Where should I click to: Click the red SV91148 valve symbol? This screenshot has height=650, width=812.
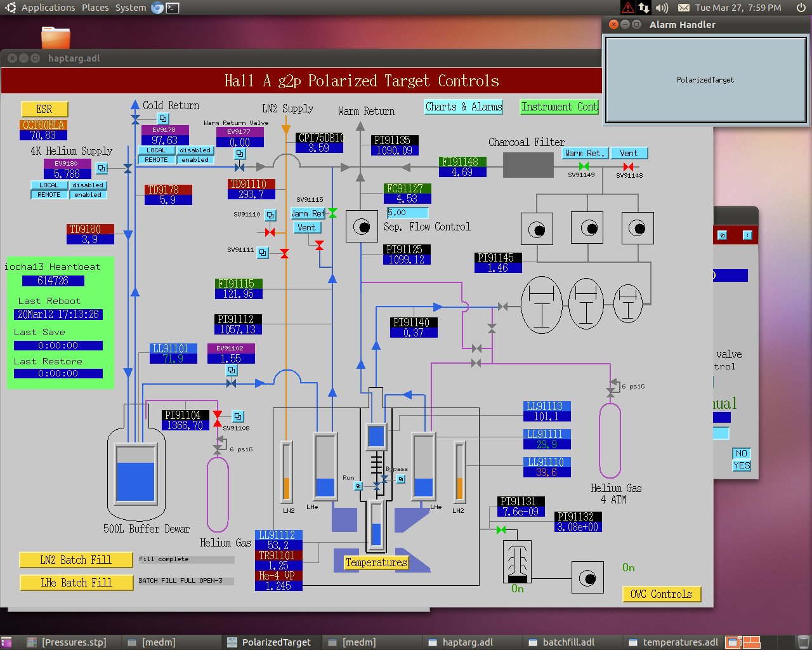[x=628, y=166]
